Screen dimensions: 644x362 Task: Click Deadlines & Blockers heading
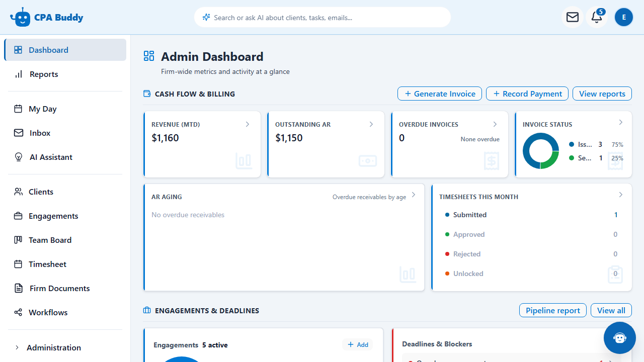[x=437, y=344]
